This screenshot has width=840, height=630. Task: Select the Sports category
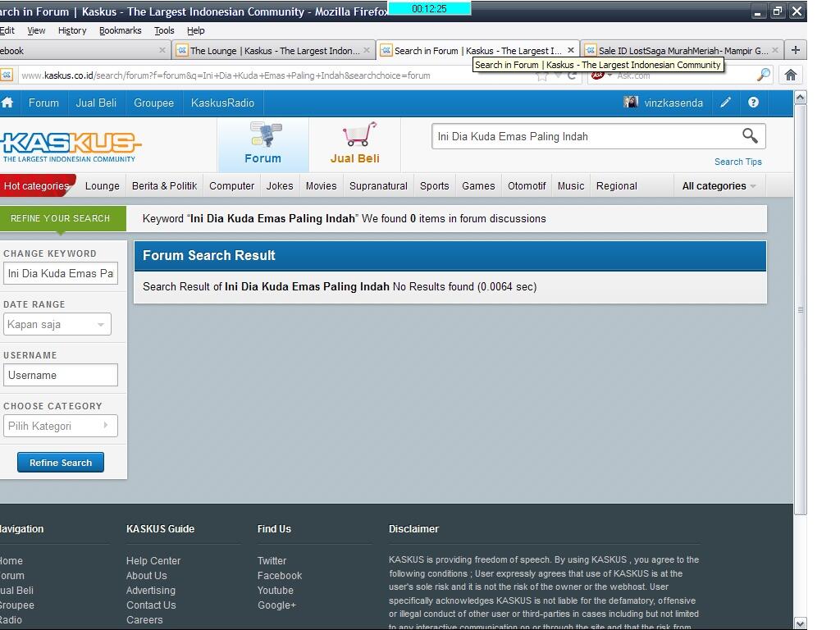(x=435, y=186)
